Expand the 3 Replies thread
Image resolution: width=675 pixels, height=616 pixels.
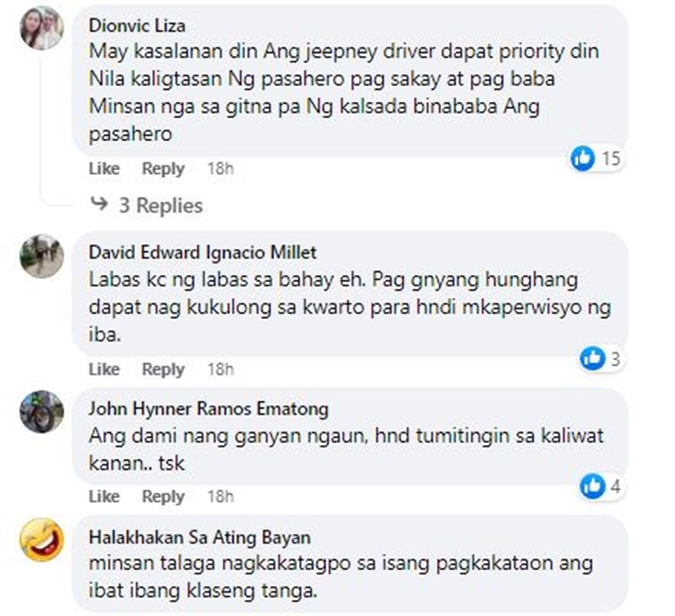tap(160, 205)
